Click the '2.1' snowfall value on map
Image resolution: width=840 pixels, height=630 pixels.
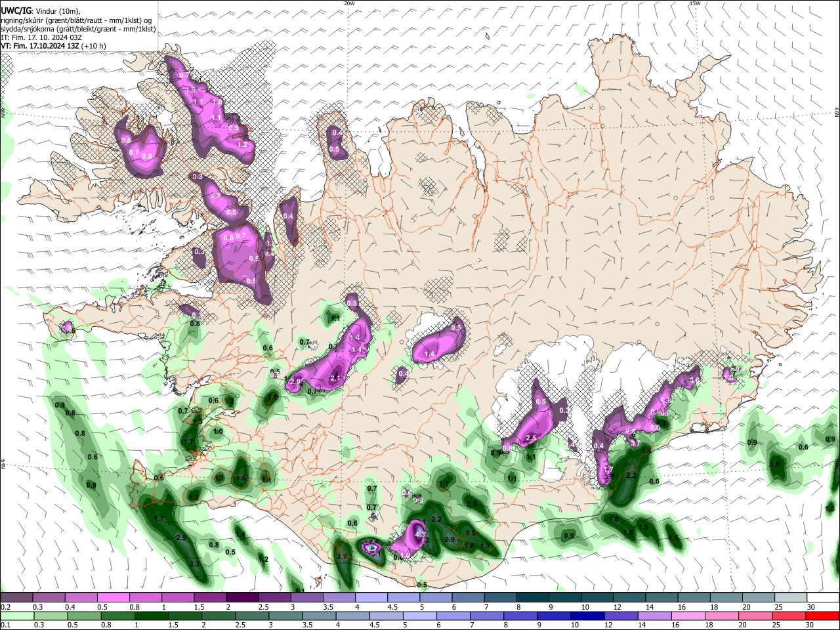click(x=335, y=378)
